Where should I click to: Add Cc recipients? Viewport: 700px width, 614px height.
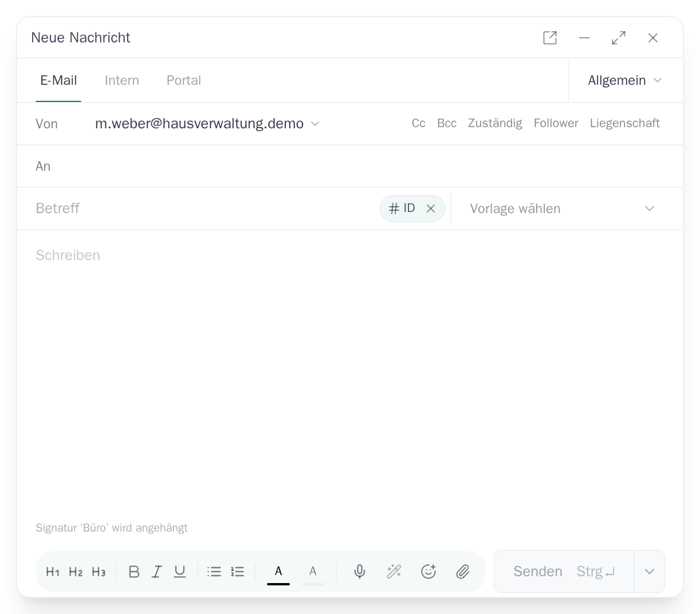pyautogui.click(x=419, y=124)
